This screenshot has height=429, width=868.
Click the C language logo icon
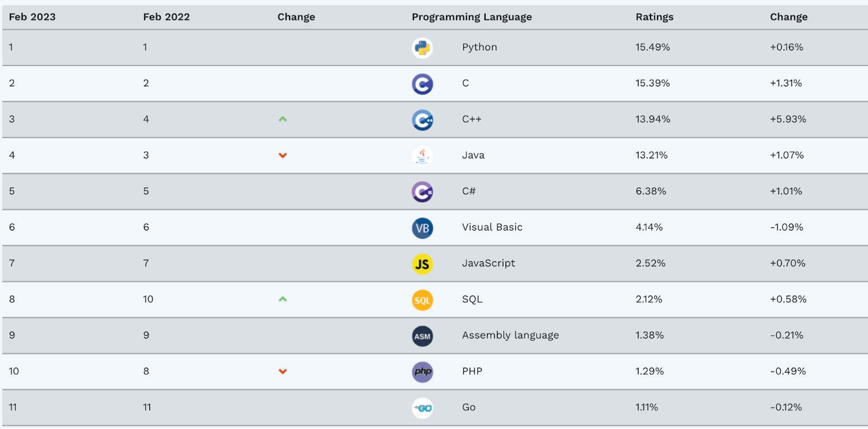422,84
